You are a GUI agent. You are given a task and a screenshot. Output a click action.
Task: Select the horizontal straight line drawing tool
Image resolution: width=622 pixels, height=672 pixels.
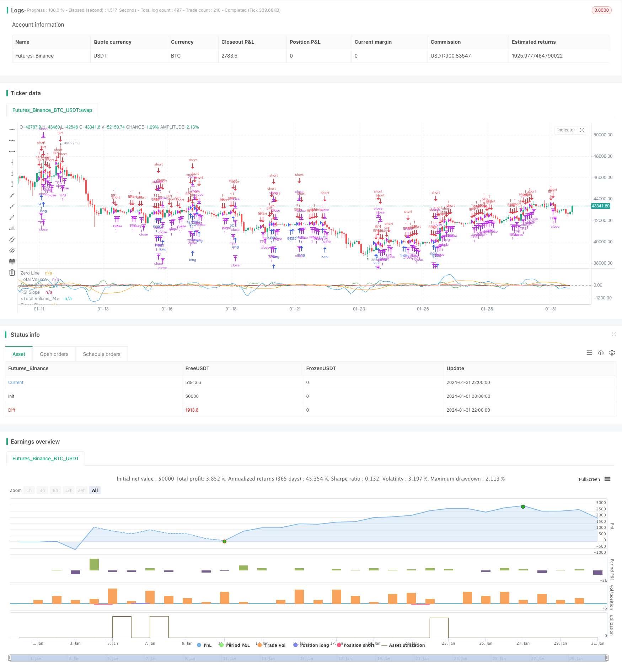point(12,129)
